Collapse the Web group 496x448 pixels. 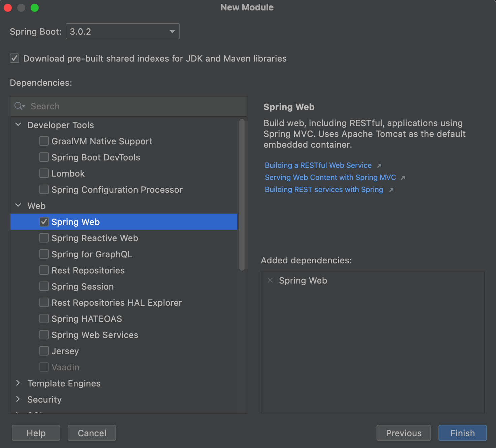[19, 205]
